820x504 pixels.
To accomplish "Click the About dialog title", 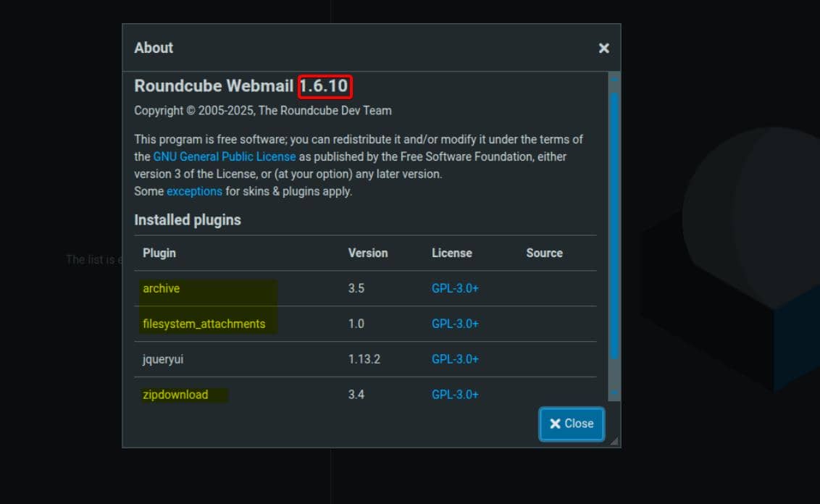I will tap(154, 48).
